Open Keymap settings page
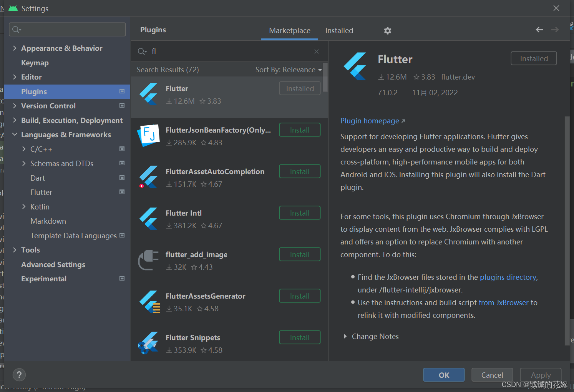Image resolution: width=574 pixels, height=392 pixels. (35, 63)
